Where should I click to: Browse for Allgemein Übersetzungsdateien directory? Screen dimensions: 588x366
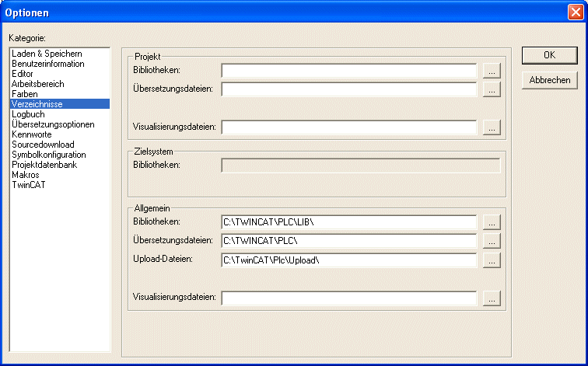(491, 241)
